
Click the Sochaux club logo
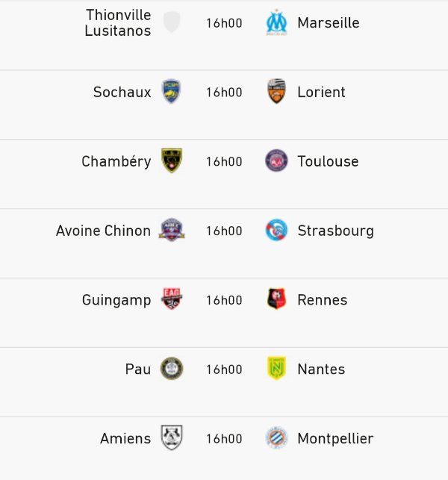171,92
